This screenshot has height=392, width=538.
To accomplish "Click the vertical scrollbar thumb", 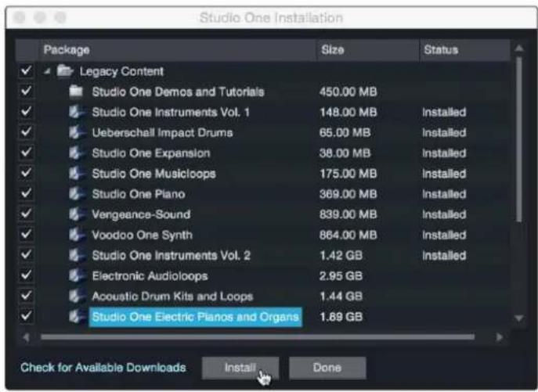I will coord(519,139).
